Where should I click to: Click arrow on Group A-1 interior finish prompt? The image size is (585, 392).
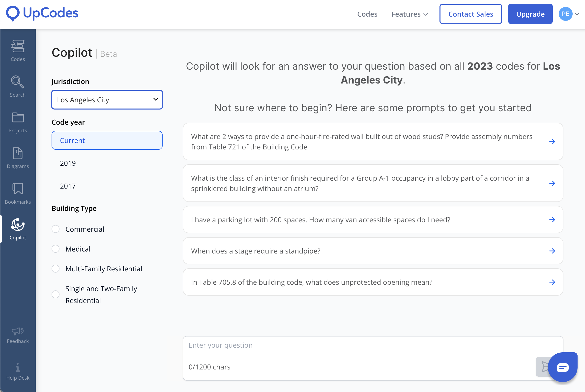tap(552, 183)
